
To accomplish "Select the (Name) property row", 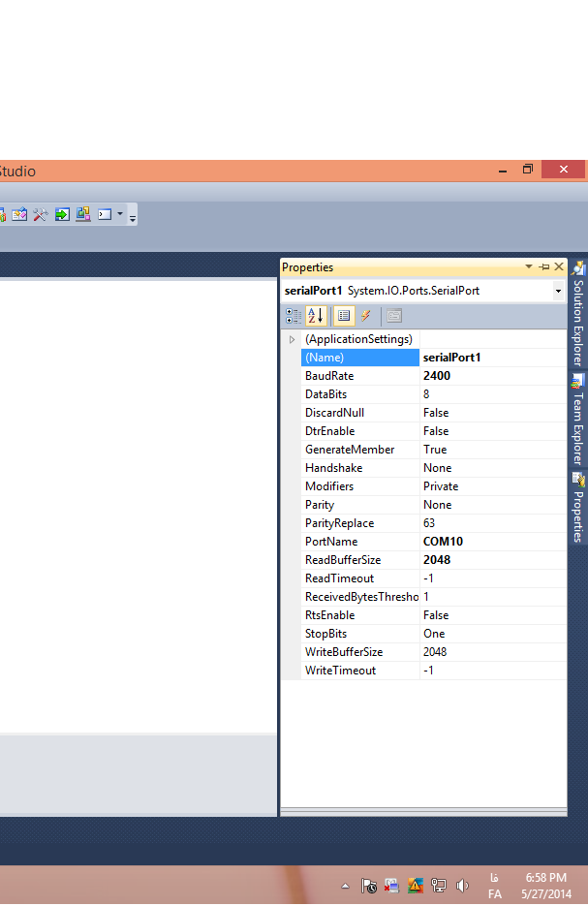I will point(359,358).
